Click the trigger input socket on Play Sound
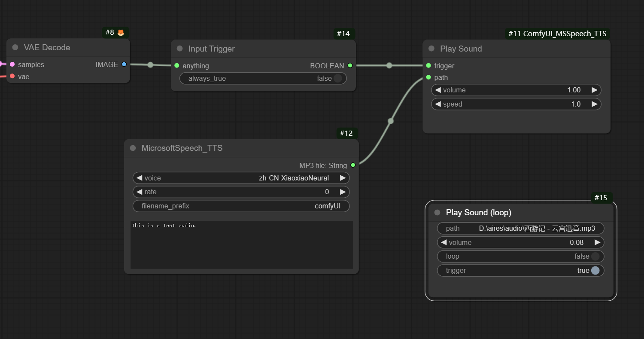Screen dimensions: 644x339 click(x=428, y=66)
